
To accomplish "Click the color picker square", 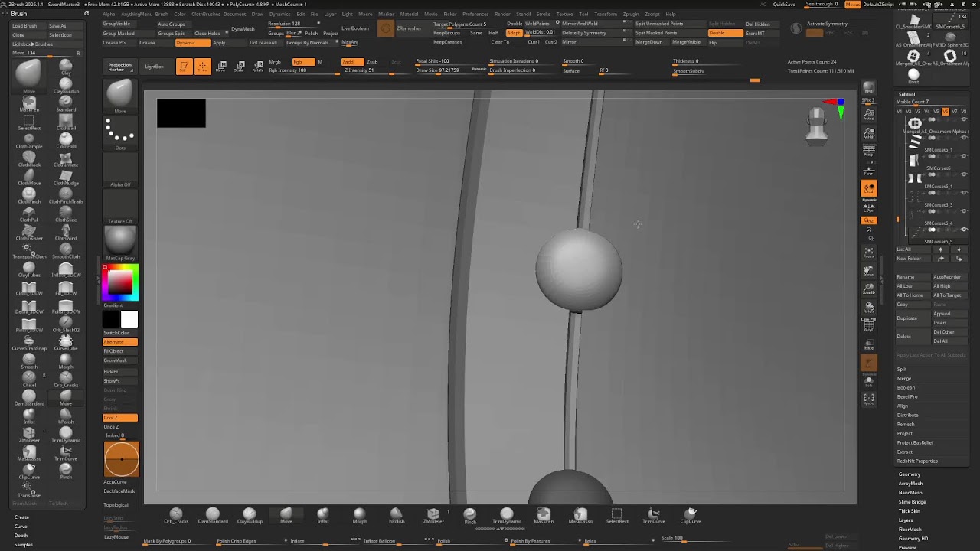I will 120,283.
